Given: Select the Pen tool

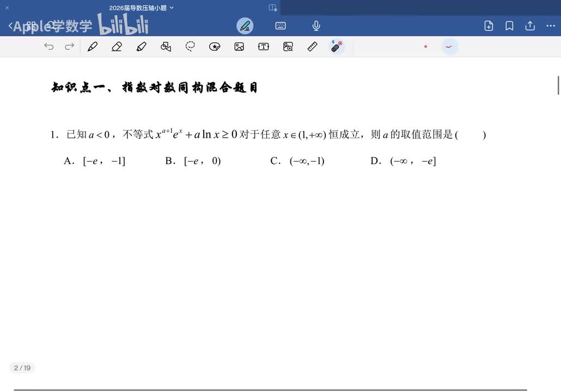Looking at the screenshot, I should pyautogui.click(x=92, y=46).
